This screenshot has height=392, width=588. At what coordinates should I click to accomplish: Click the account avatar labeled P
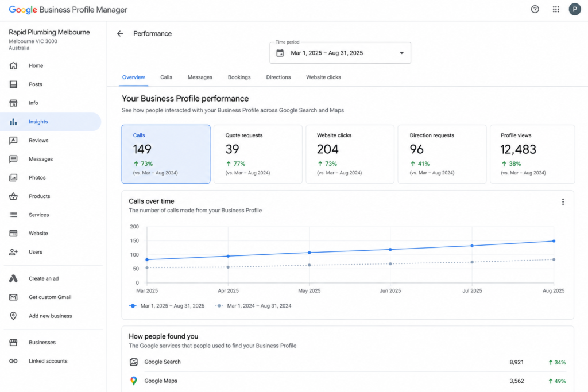574,9
